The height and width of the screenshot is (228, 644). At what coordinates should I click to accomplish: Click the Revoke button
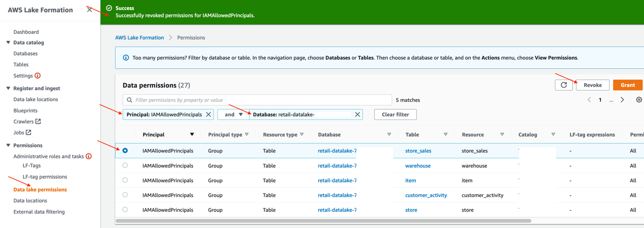tap(592, 85)
